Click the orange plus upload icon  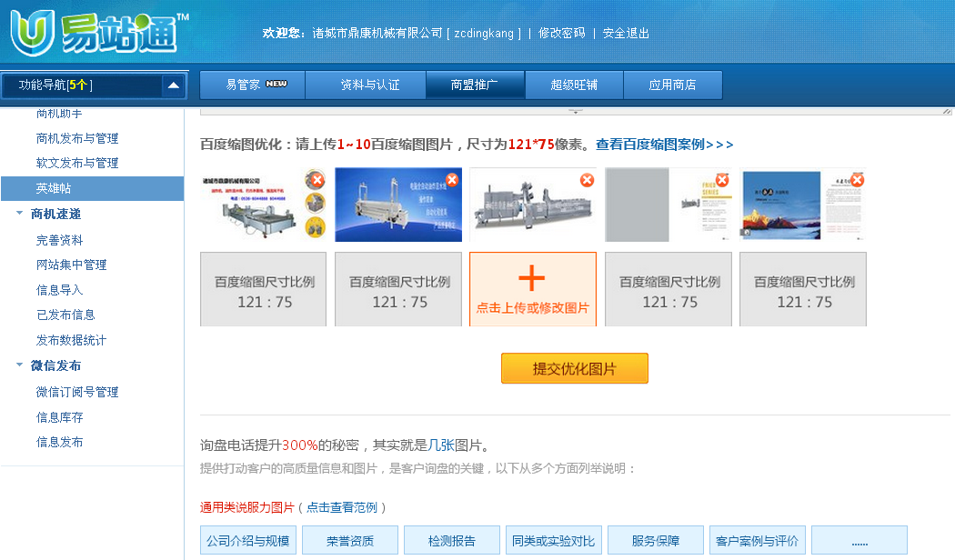tap(531, 279)
